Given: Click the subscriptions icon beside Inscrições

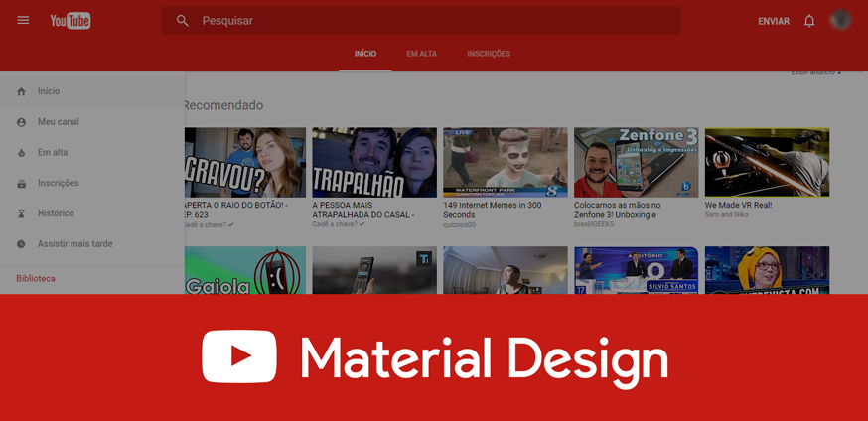Looking at the screenshot, I should [21, 183].
